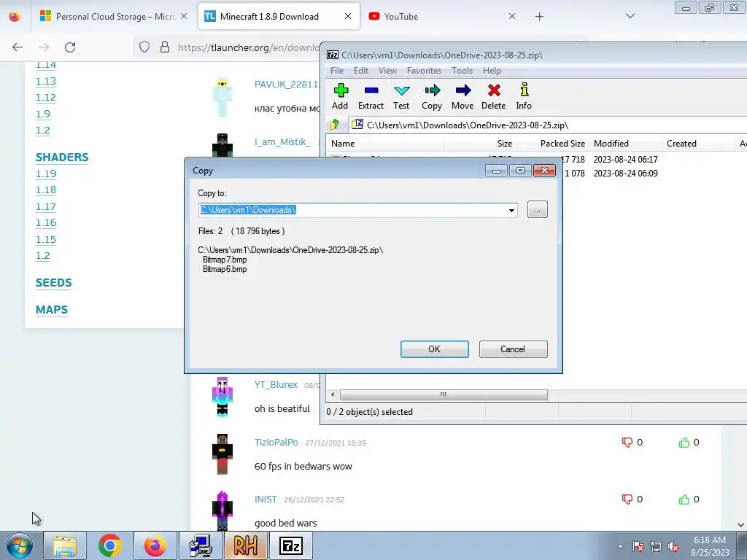Viewport: 747px width, 560px height.
Task: Open Chrome from the taskbar
Action: coord(110,545)
